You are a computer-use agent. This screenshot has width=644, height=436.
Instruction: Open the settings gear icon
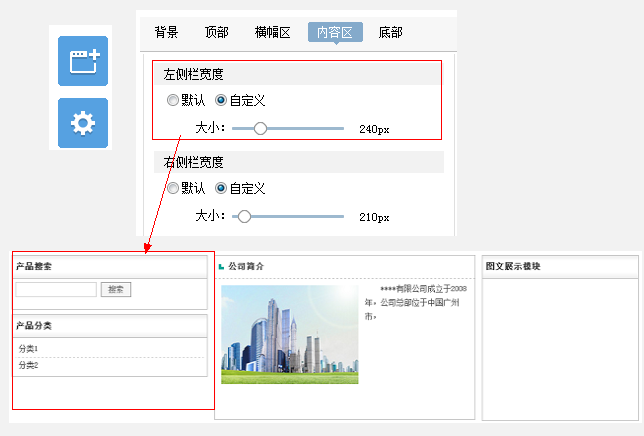point(83,123)
